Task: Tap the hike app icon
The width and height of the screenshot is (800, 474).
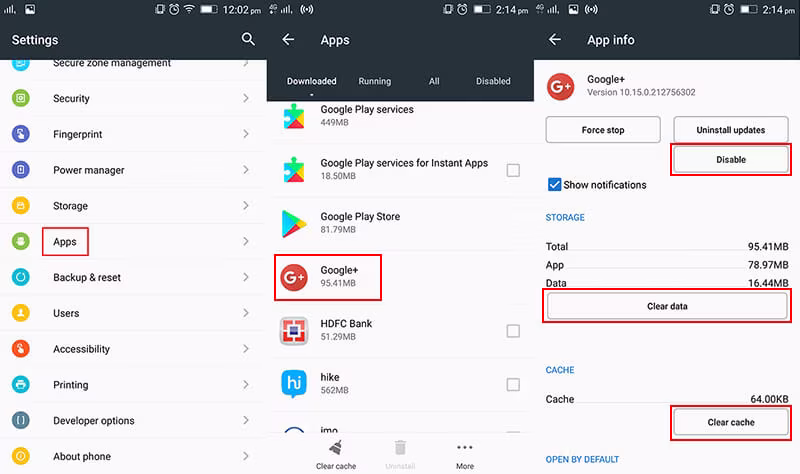Action: (x=294, y=384)
